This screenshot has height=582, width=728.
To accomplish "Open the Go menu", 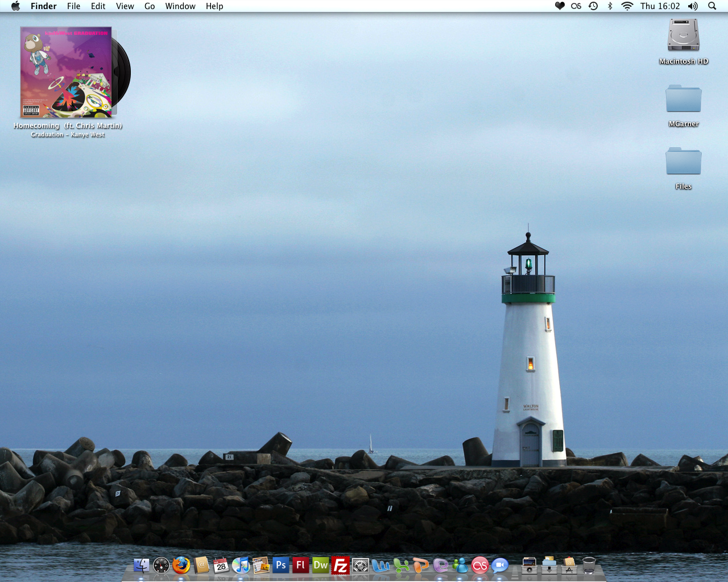I will 150,6.
